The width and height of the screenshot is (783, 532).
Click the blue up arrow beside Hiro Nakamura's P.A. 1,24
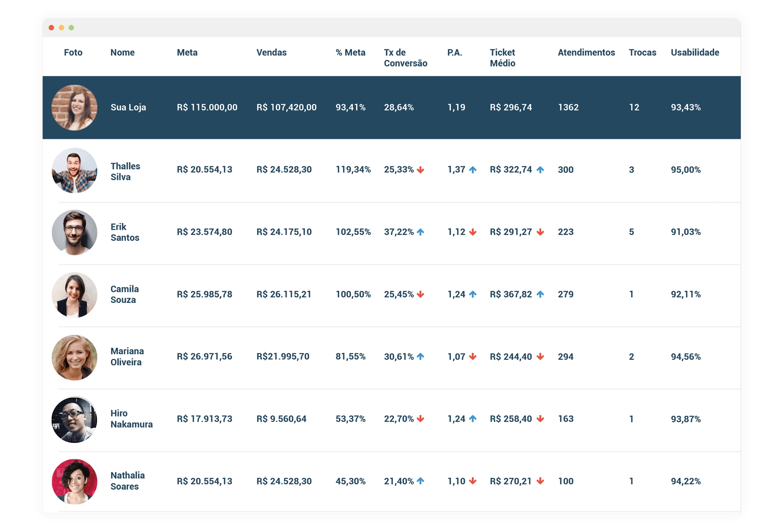pos(473,419)
